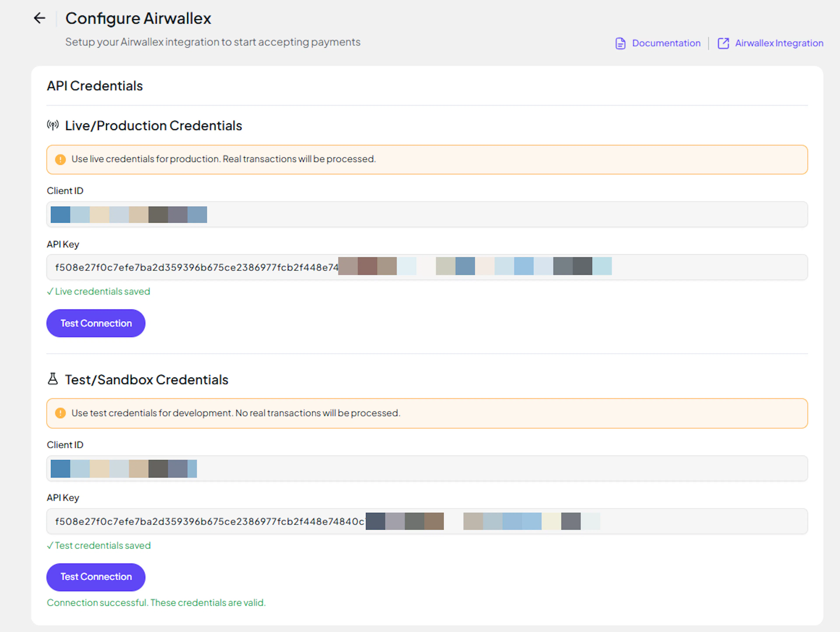Click the back arrow icon
840x632 pixels.
click(x=40, y=18)
